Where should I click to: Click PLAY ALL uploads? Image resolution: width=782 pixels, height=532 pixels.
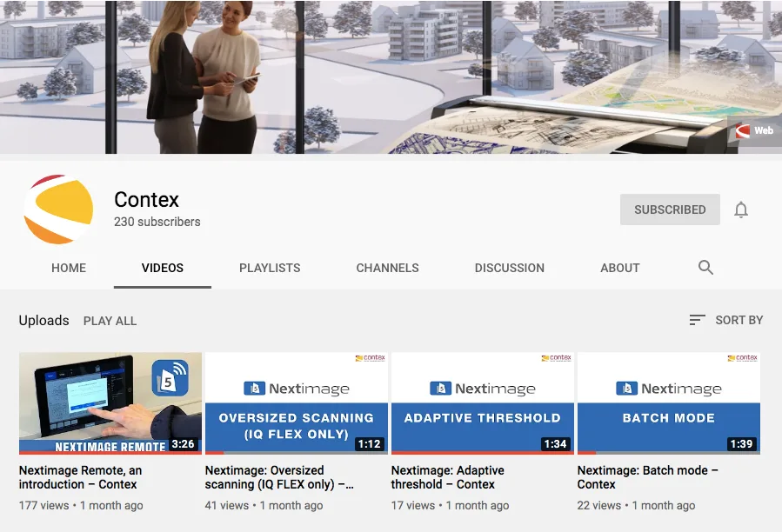click(110, 321)
